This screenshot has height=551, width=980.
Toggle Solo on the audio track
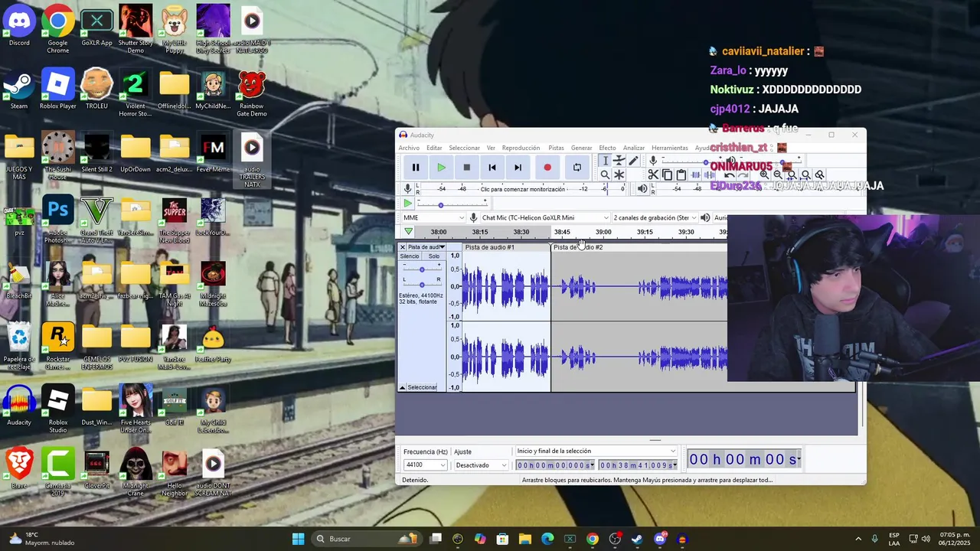click(x=434, y=256)
